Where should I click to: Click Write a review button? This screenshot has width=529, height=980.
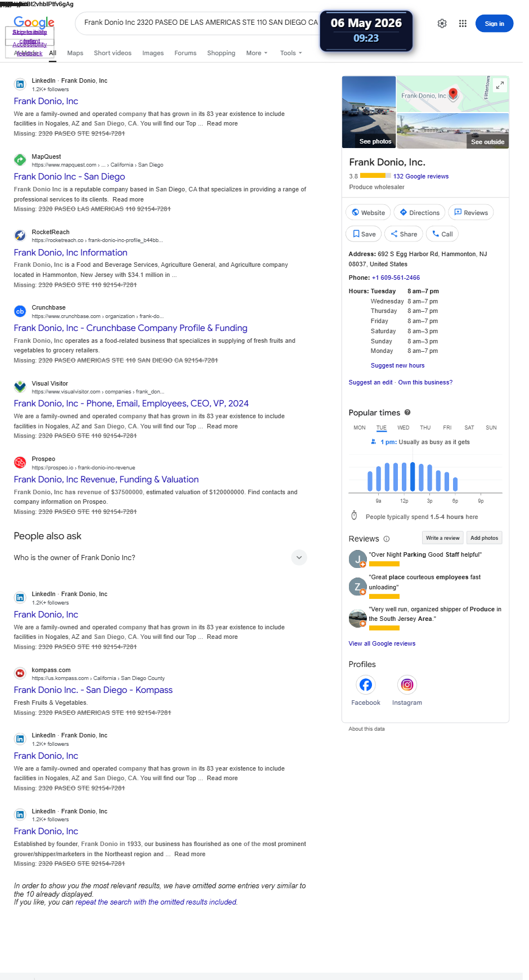pyautogui.click(x=443, y=538)
